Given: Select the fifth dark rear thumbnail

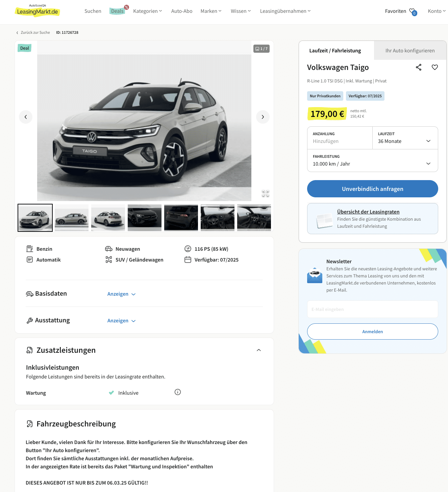Looking at the screenshot, I should point(181,218).
